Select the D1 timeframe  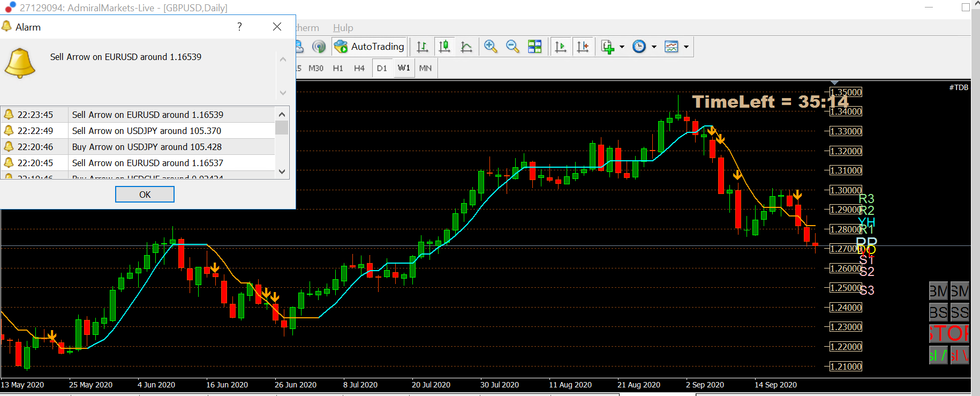382,68
